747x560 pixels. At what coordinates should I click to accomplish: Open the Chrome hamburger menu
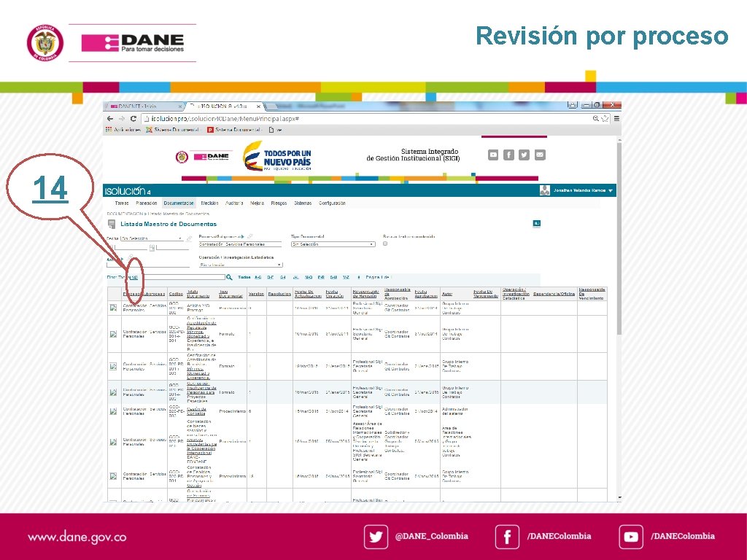[616, 119]
